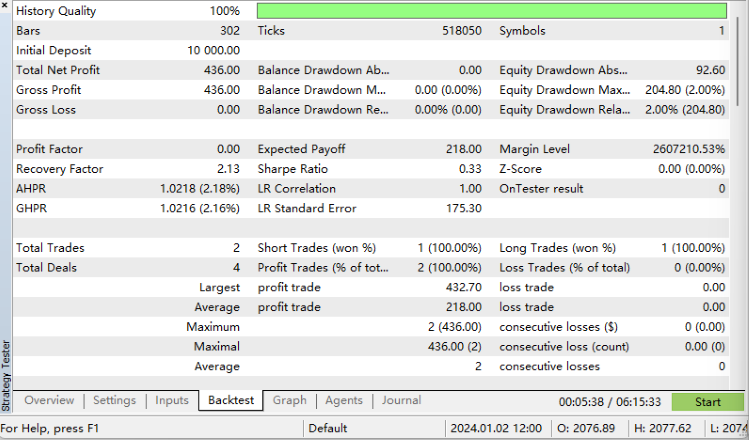Select Largest profit trade value 432.70
This screenshot has height=440, width=749.
(464, 288)
